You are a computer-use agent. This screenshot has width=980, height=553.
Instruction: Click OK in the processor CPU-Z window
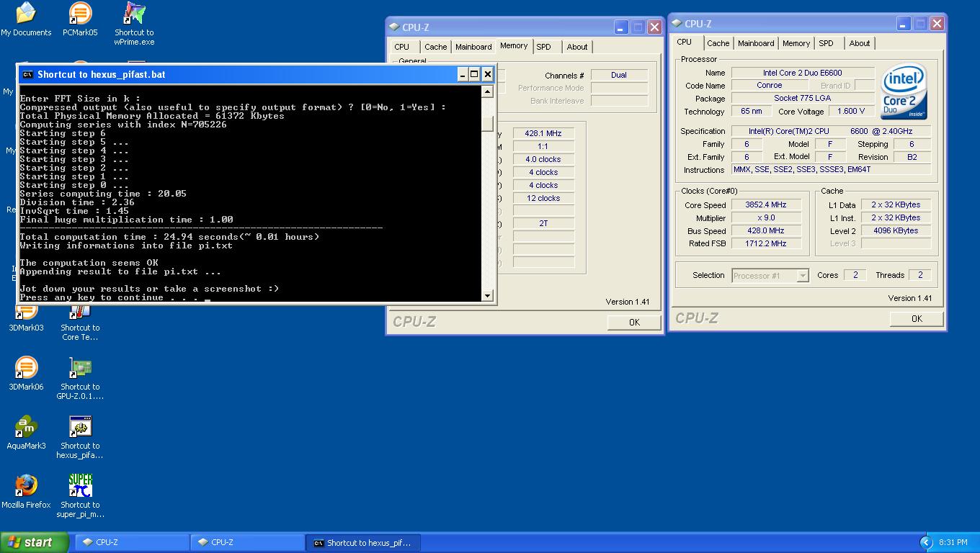[917, 318]
